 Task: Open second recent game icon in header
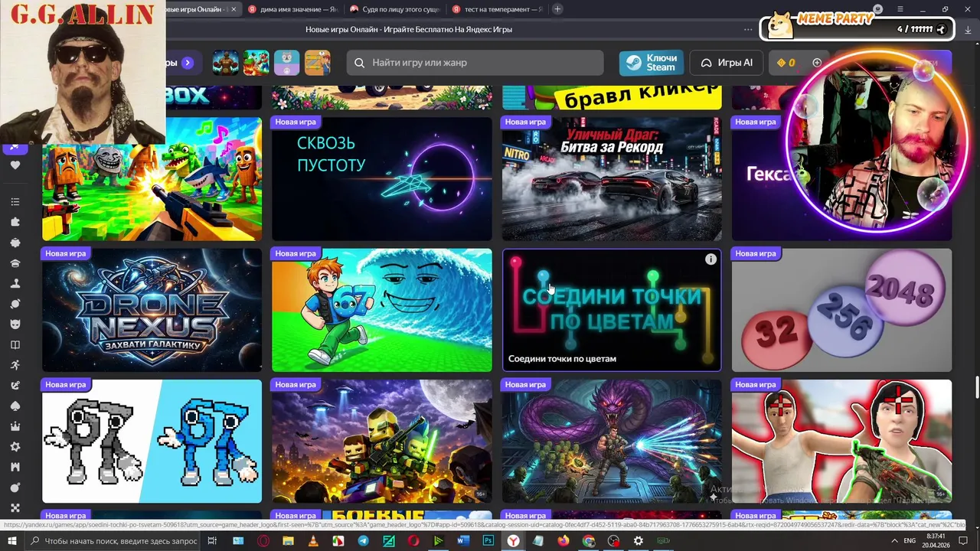[256, 63]
